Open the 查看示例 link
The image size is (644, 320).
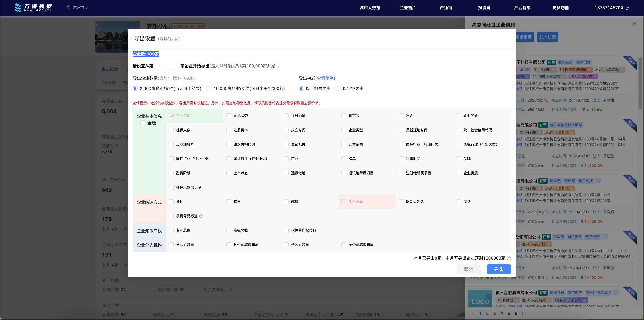325,78
